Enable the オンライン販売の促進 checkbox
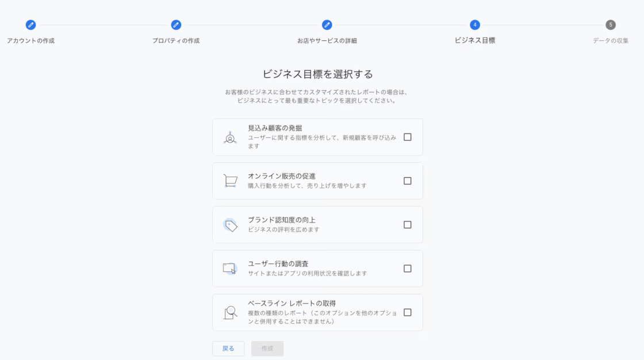This screenshot has height=360, width=644. click(408, 181)
